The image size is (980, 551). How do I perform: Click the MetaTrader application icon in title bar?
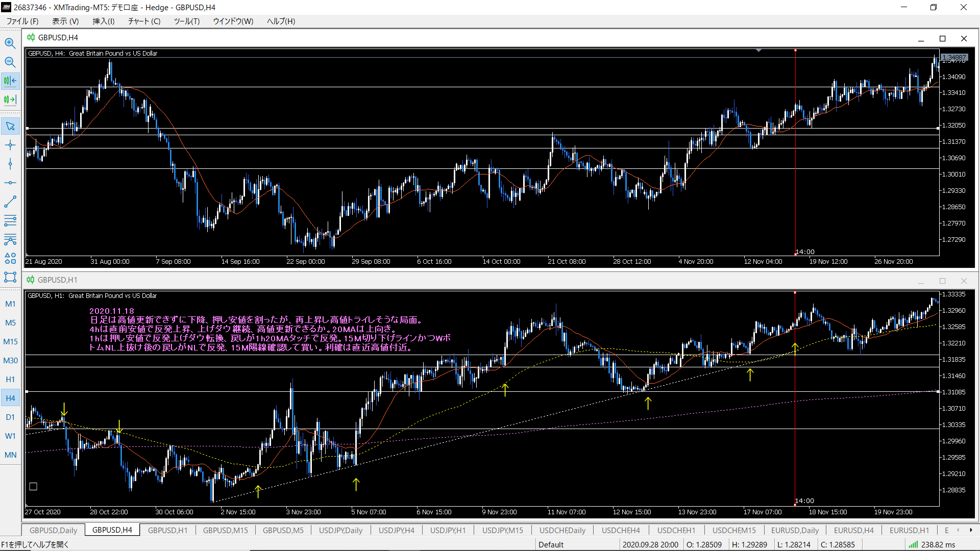(6, 7)
